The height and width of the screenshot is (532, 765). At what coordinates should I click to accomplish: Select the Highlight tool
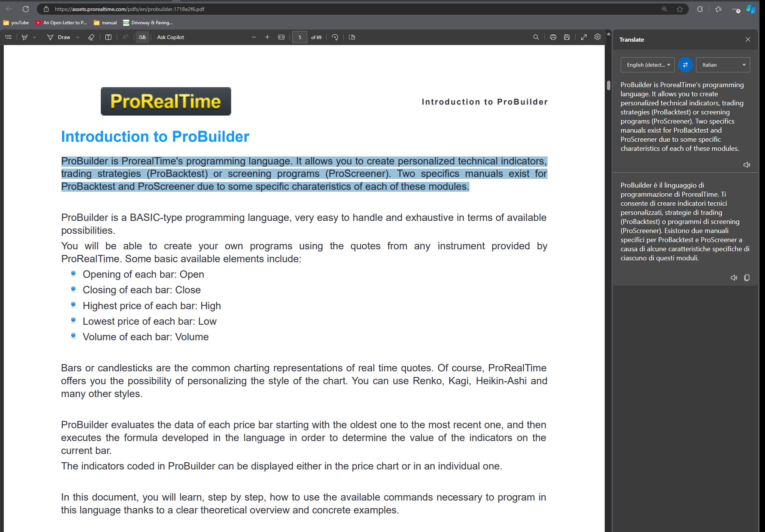(25, 37)
